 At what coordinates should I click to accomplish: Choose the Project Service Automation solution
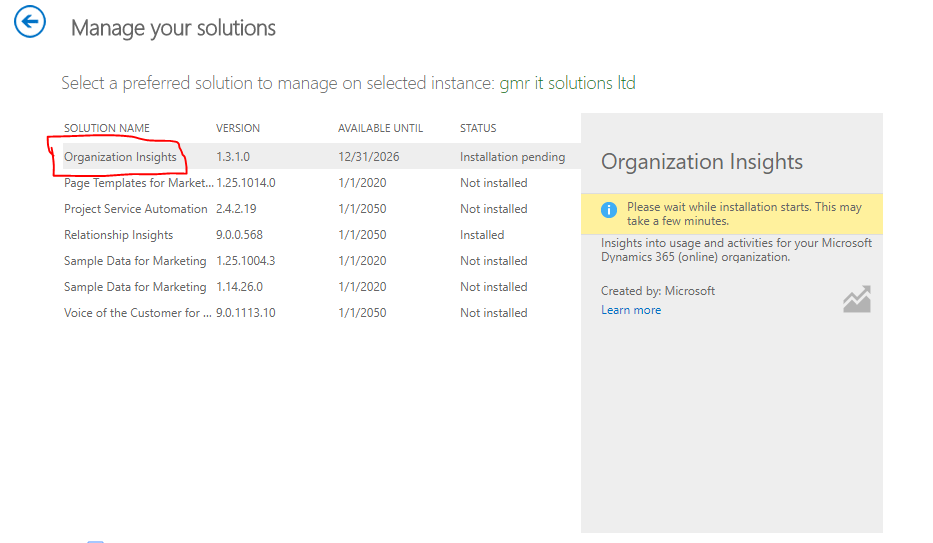(135, 209)
